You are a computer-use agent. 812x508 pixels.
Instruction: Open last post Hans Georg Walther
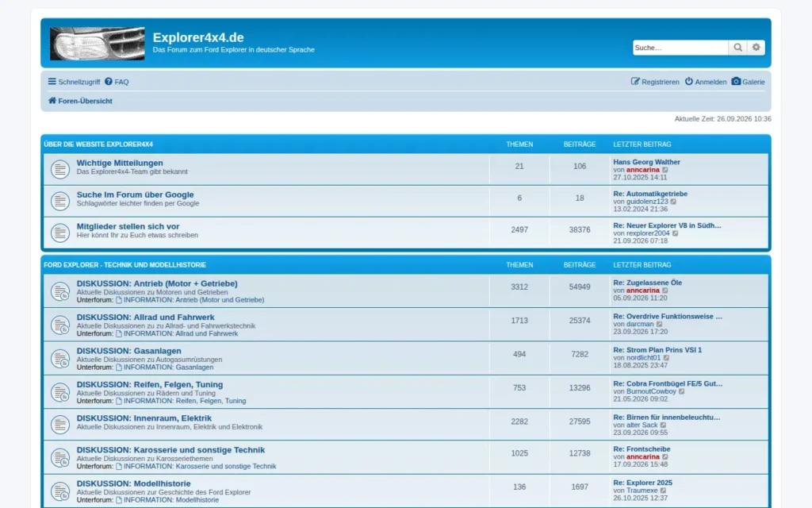[x=647, y=162]
